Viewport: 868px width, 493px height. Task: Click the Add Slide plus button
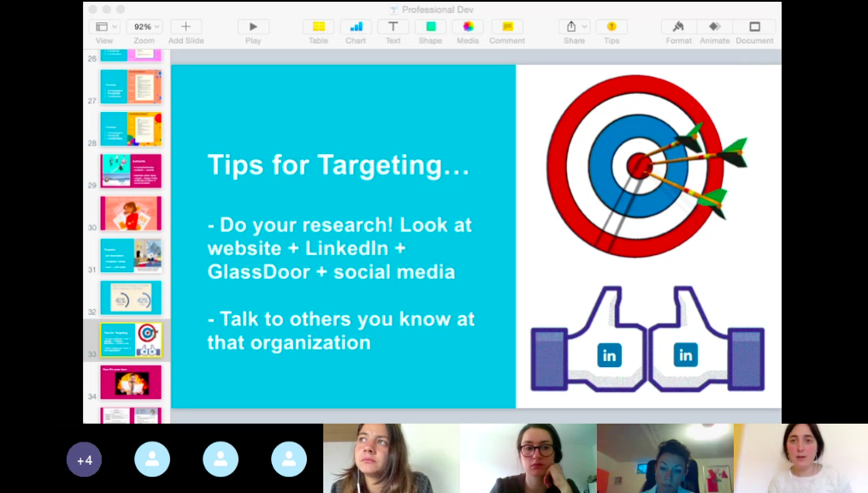coord(186,27)
